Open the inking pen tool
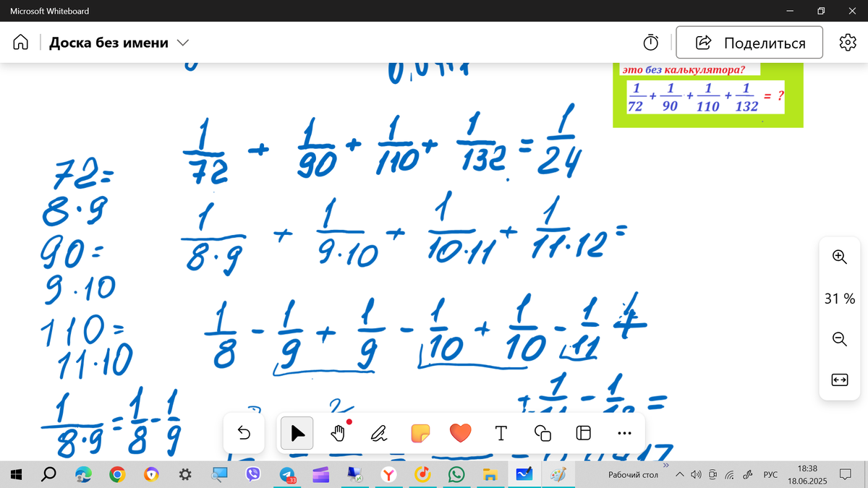 [x=378, y=433]
